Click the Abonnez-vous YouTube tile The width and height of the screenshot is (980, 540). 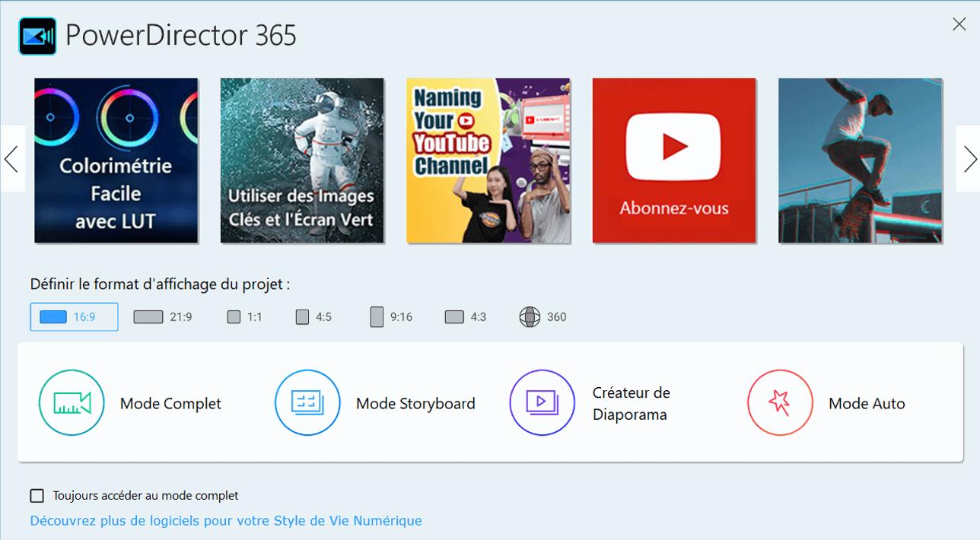pos(674,160)
